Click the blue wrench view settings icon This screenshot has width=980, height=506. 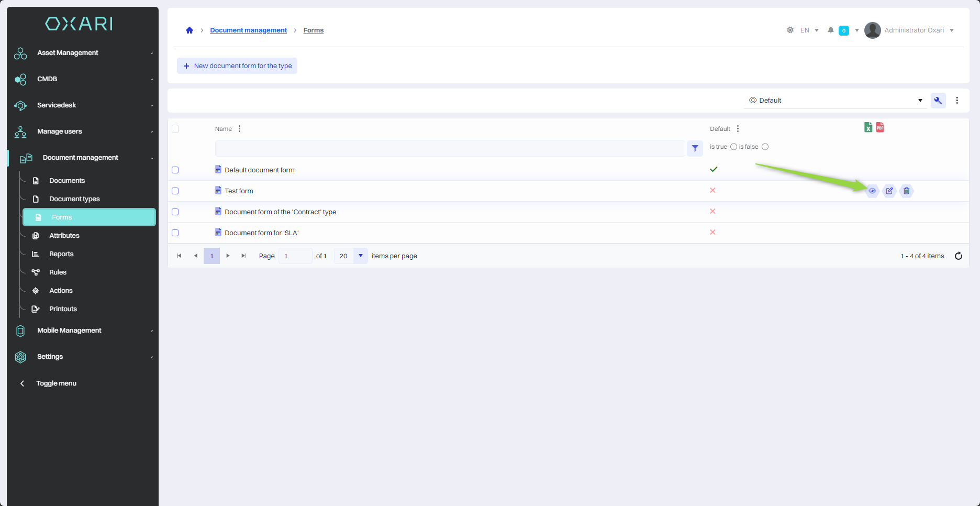click(x=938, y=101)
